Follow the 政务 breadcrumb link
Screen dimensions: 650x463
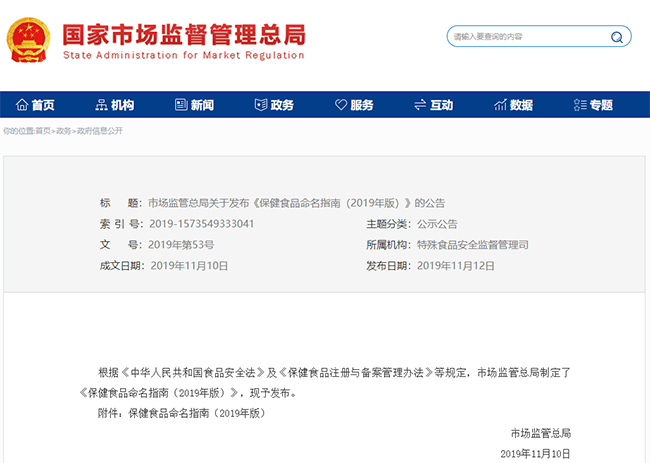click(x=63, y=131)
